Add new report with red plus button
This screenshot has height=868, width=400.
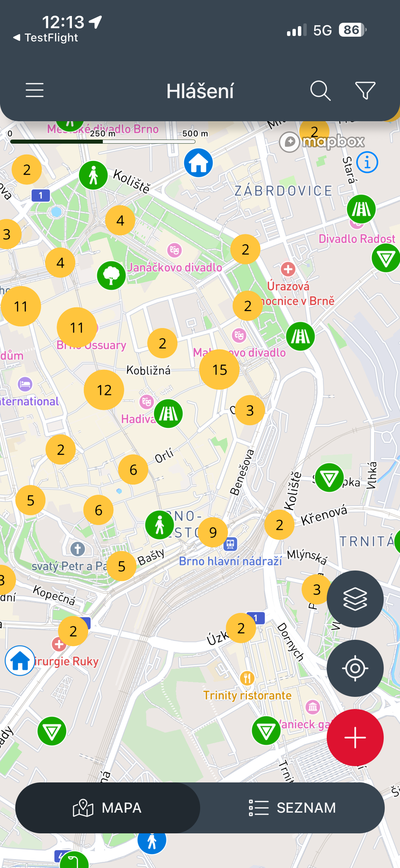tap(355, 738)
